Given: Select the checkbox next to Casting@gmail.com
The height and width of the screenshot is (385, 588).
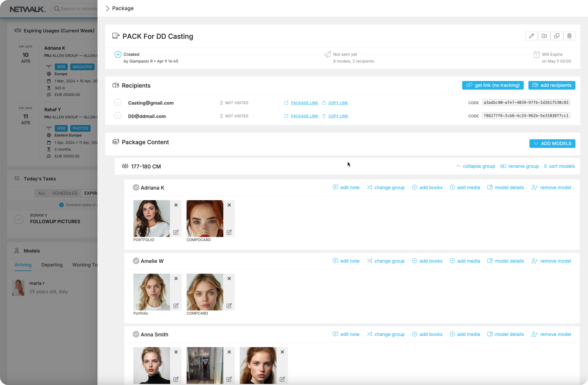Looking at the screenshot, I should [x=118, y=102].
